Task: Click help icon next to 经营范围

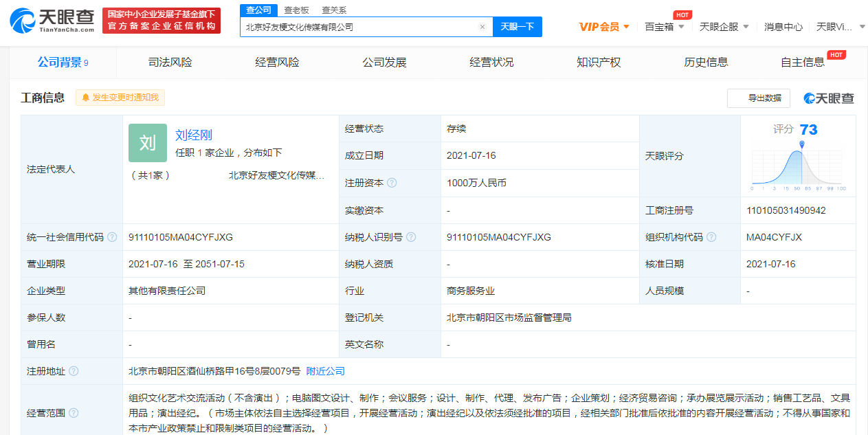Action: 74,413
